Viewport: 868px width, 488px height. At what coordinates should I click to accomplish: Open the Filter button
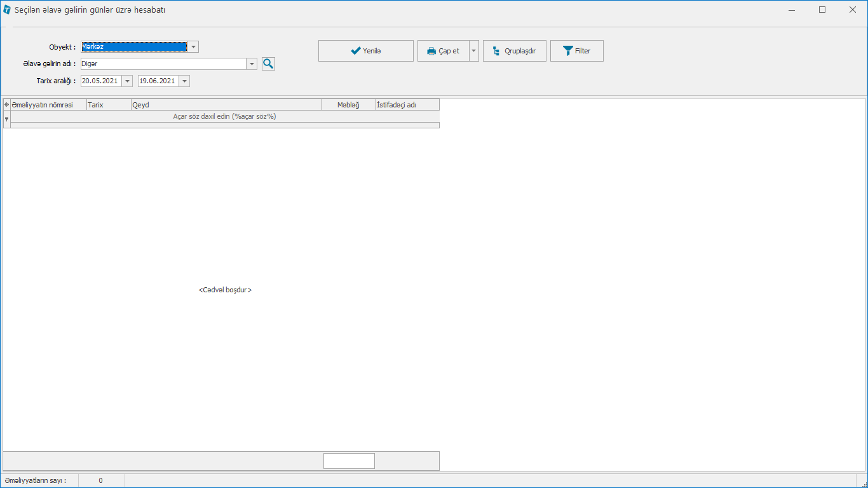pos(576,51)
